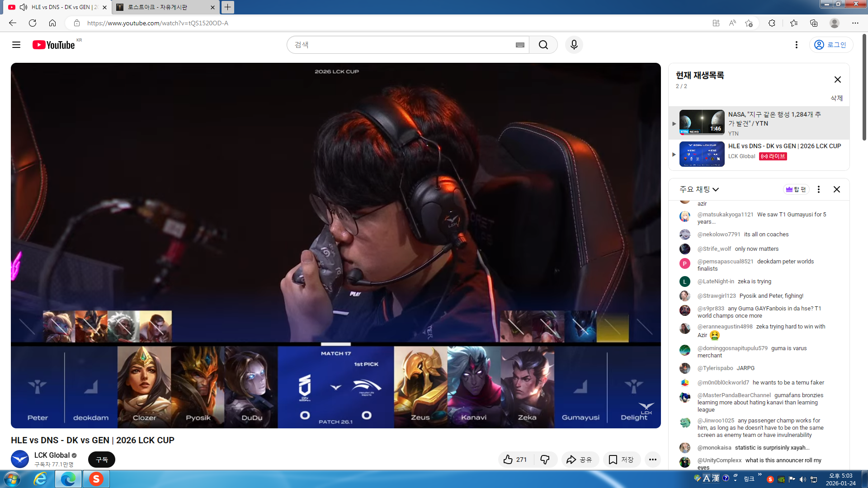This screenshot has height=488, width=868.
Task: Click the system tray volume icon
Action: [x=802, y=479]
